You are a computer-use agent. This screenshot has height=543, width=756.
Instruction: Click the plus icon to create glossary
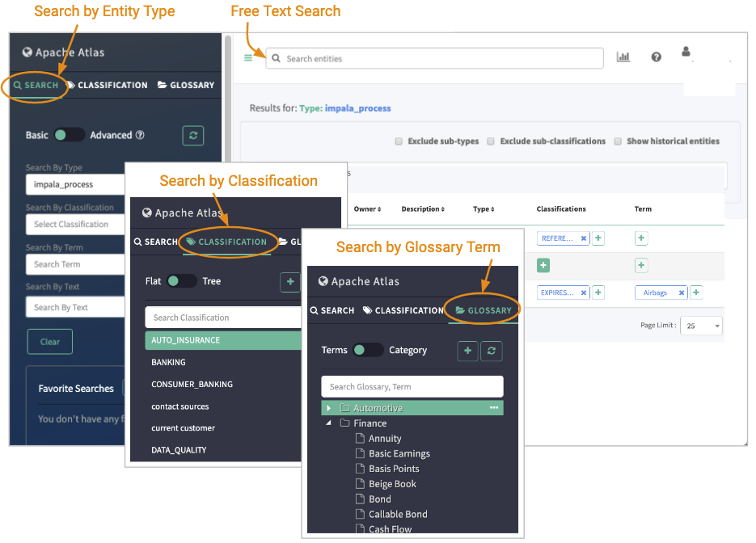(467, 351)
